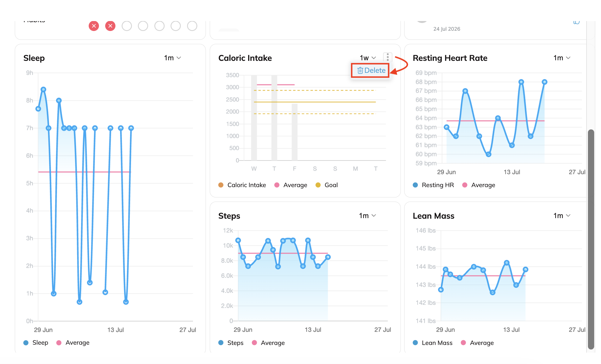Expand the Sleep 1m time range dropdown
The height and width of the screenshot is (364, 601).
pyautogui.click(x=173, y=58)
